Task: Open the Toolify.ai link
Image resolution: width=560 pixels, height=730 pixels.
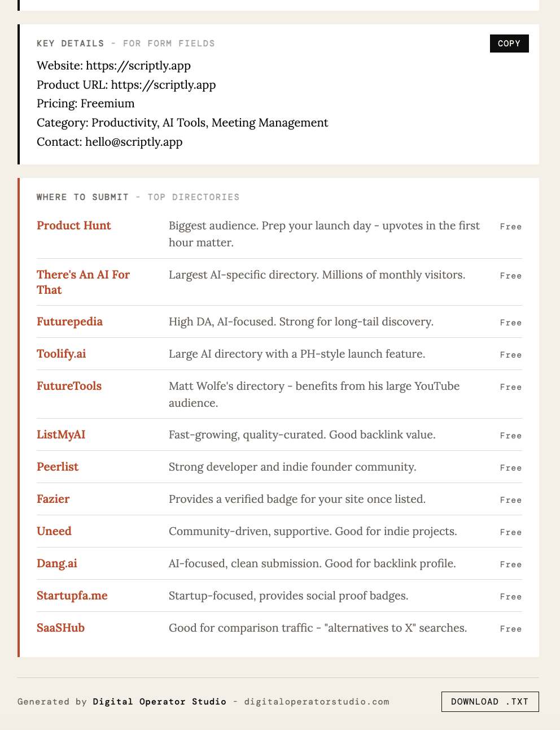Action: [62, 354]
